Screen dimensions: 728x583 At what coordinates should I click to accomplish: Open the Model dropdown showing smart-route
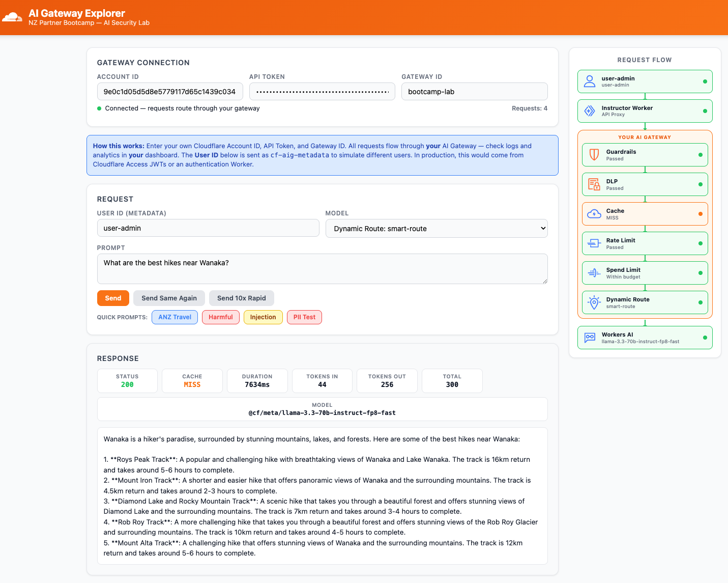pos(436,229)
